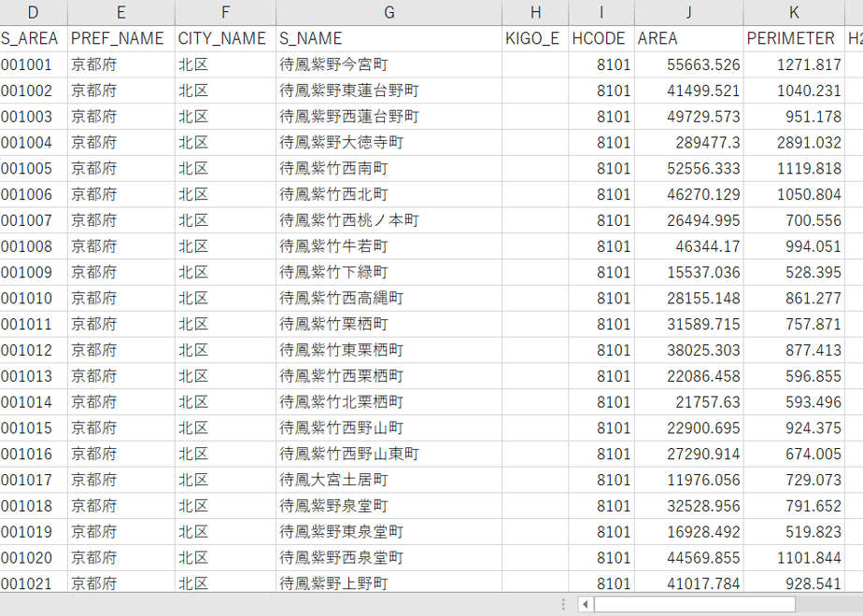Click S_AREA cell 001015

point(33,427)
